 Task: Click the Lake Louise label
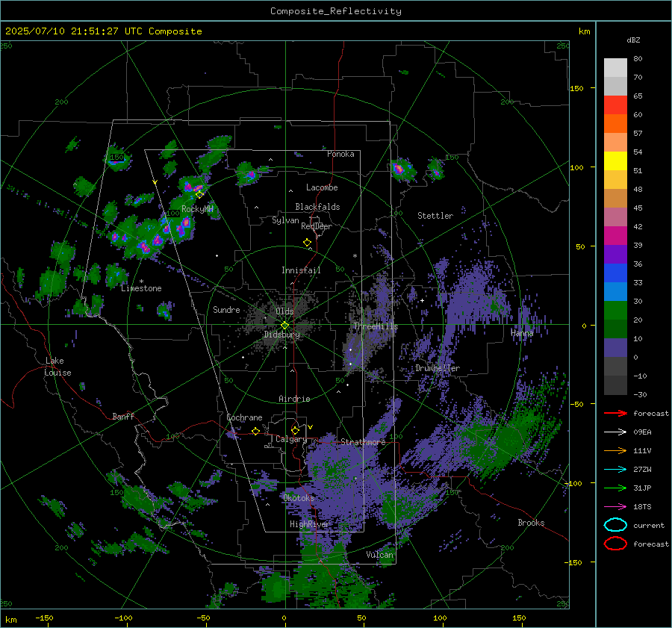click(x=57, y=367)
